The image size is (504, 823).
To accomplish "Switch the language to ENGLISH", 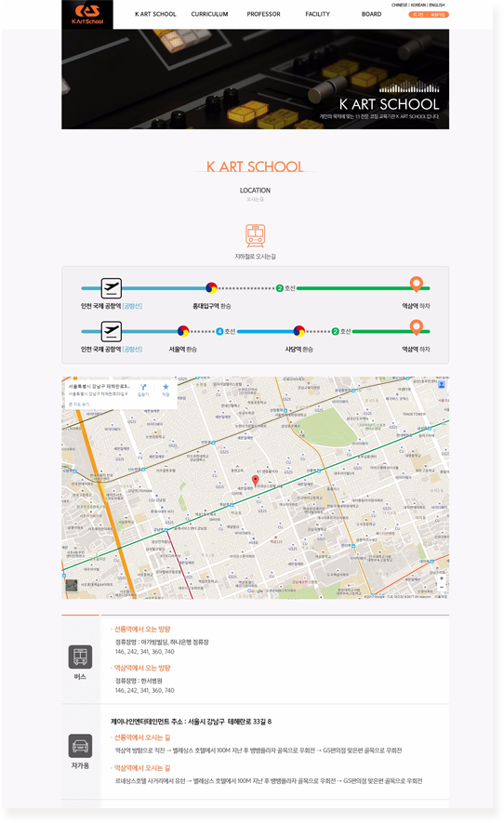I will [x=437, y=5].
